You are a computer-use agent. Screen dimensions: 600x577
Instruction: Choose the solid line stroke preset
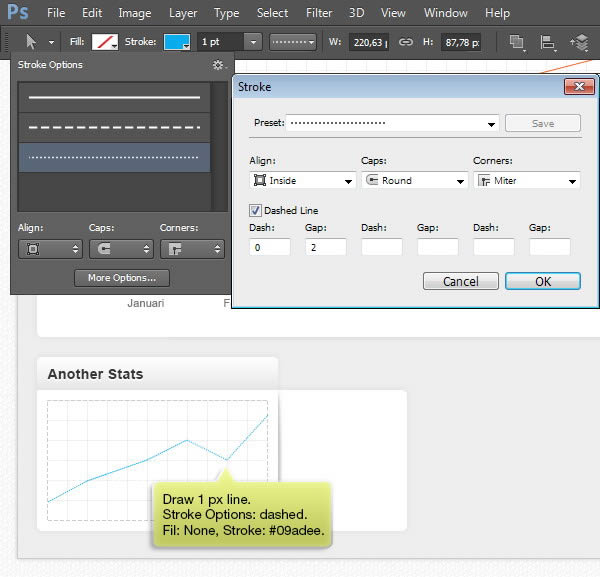click(x=114, y=98)
